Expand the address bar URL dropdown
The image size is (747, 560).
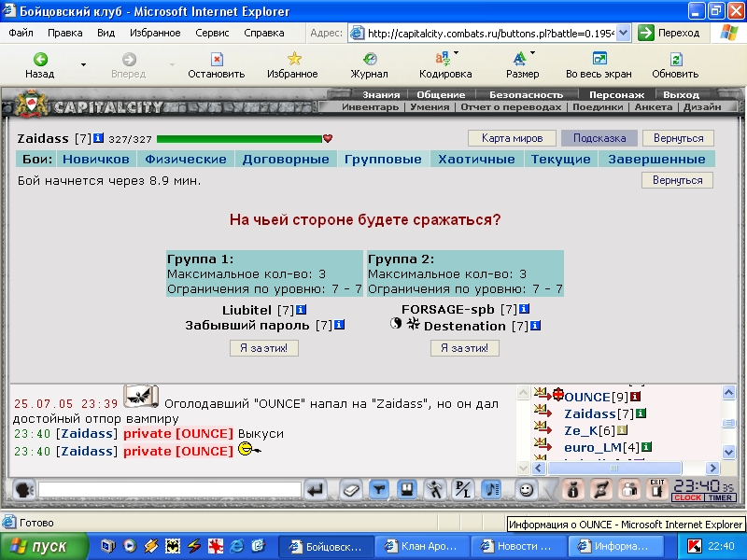[x=624, y=33]
